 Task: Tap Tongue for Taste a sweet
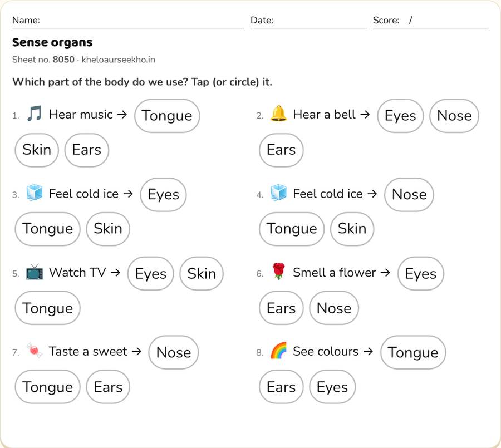[48, 387]
